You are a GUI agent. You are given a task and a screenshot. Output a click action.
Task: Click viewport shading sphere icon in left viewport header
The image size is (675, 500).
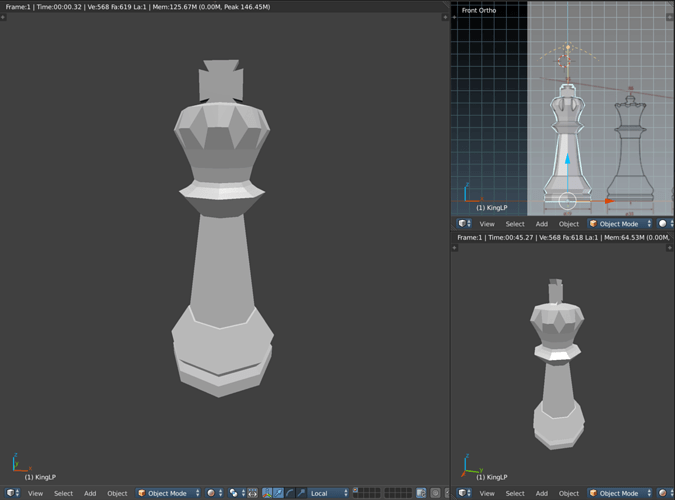[212, 493]
